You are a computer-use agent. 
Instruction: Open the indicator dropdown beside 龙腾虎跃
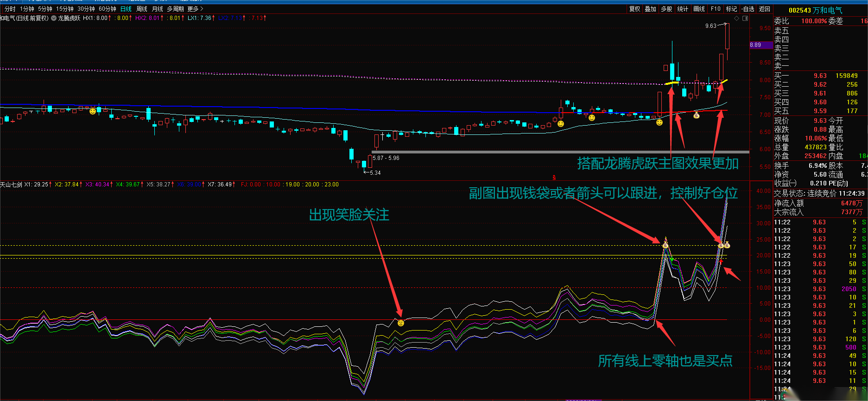[x=54, y=18]
